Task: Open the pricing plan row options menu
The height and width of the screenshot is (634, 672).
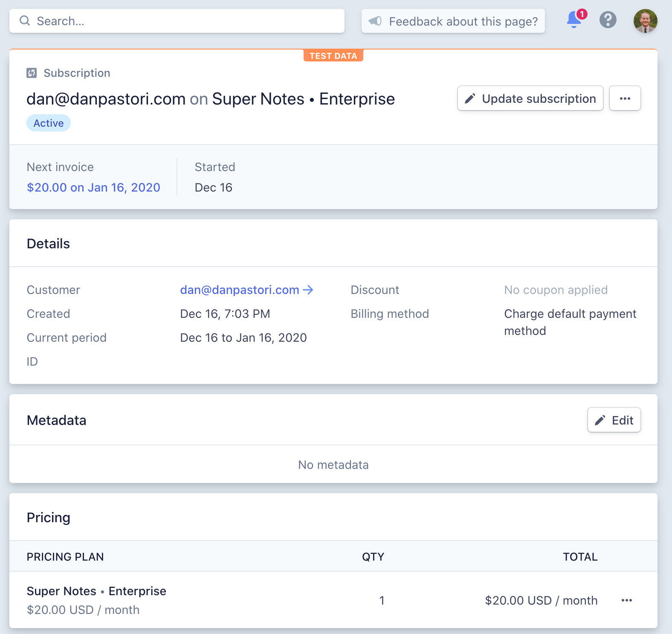Action: (626, 600)
